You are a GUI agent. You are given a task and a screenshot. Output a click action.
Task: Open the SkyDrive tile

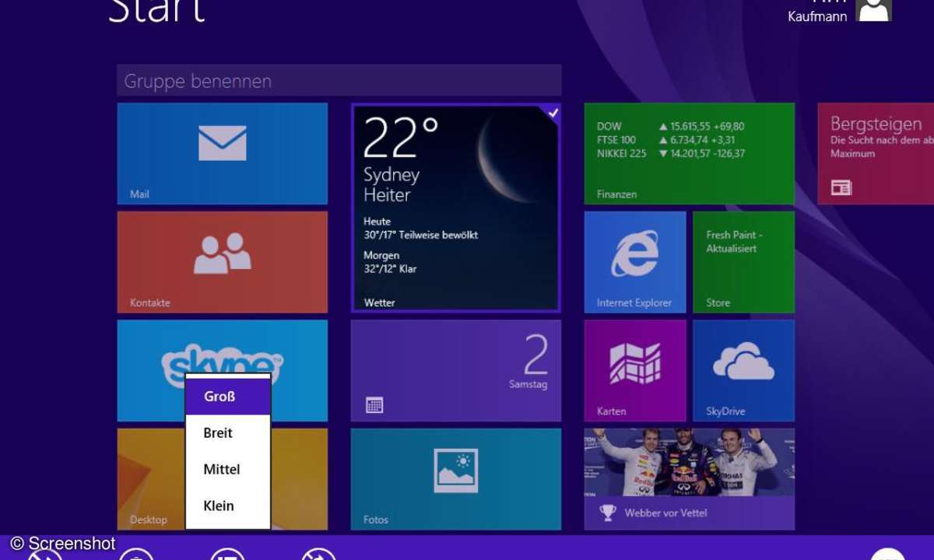pyautogui.click(x=744, y=370)
